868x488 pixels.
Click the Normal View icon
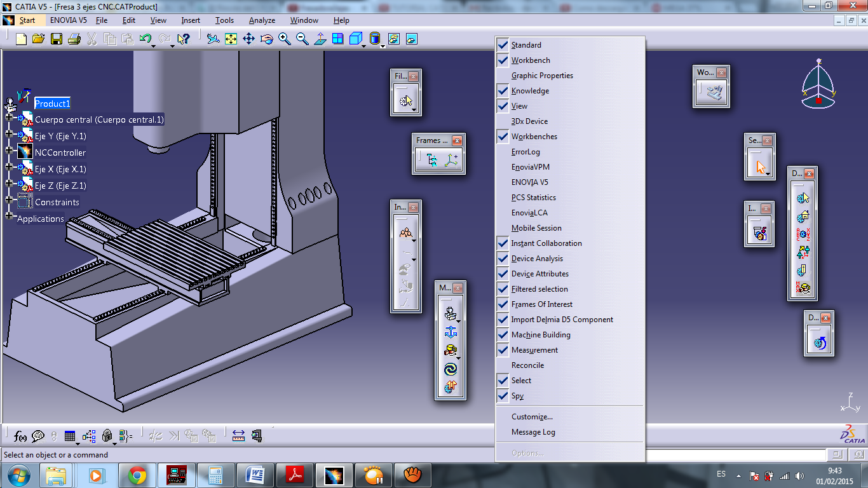tap(320, 39)
